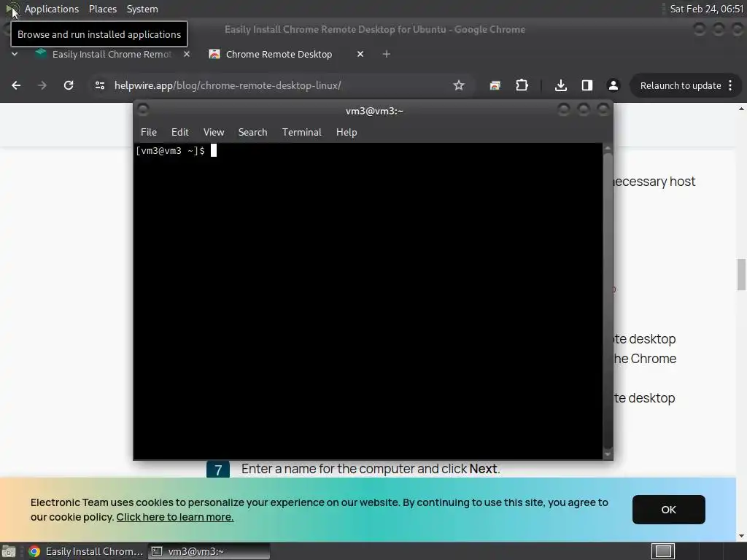747x560 pixels.
Task: Click workspace switcher in bottom panel
Action: pos(663,551)
